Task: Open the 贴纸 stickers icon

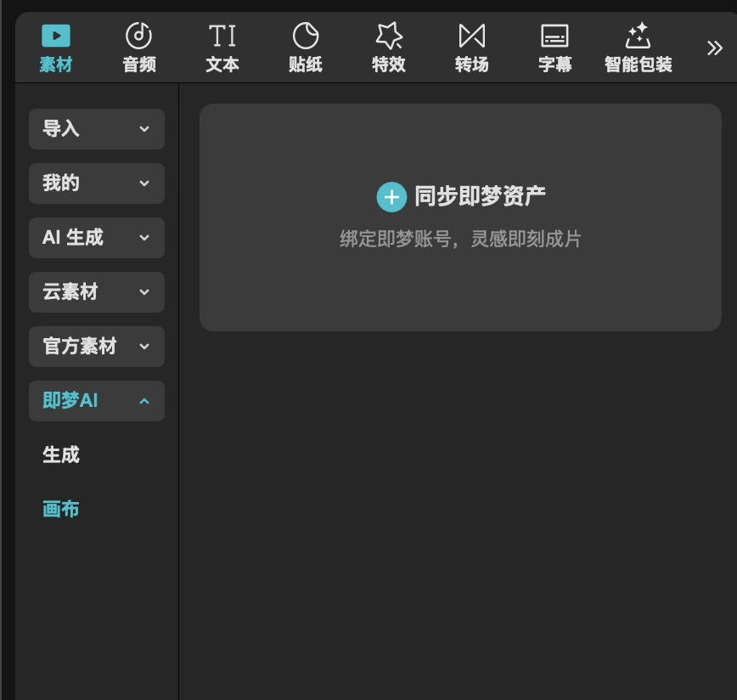Action: coord(306,36)
